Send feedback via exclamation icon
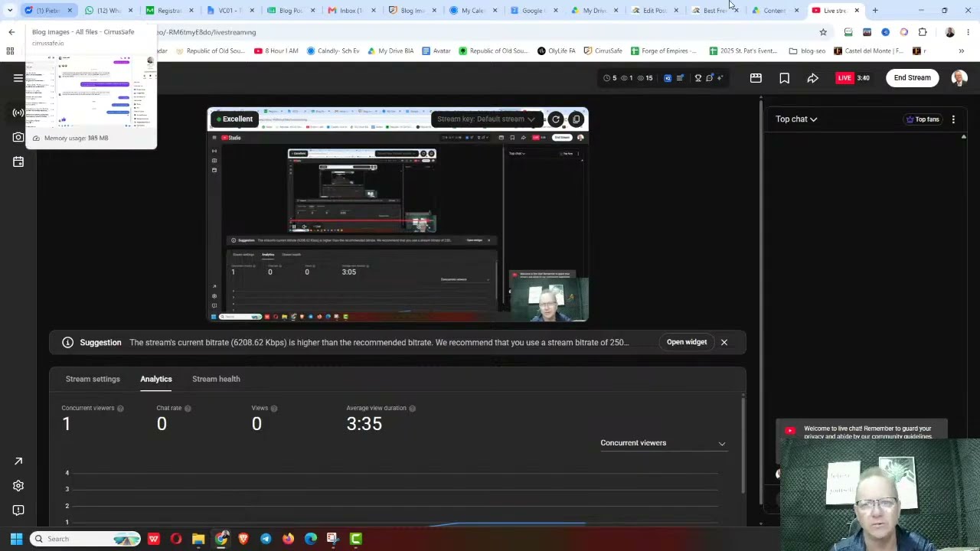Viewport: 980px width, 551px height. pyautogui.click(x=18, y=510)
